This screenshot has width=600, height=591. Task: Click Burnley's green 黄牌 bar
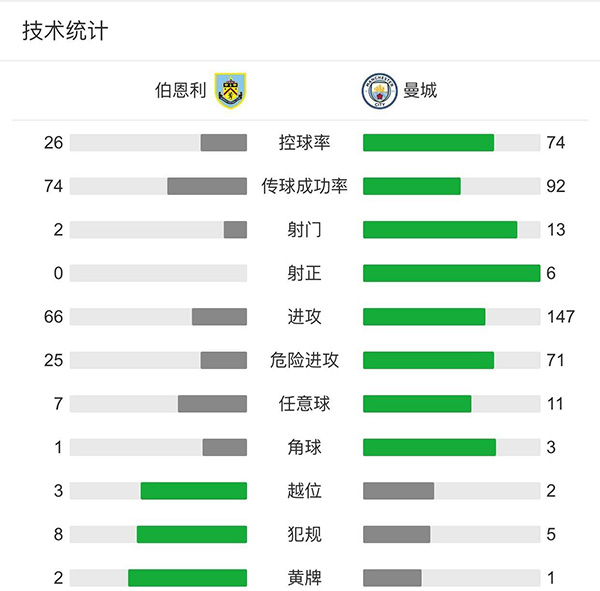coord(187,578)
